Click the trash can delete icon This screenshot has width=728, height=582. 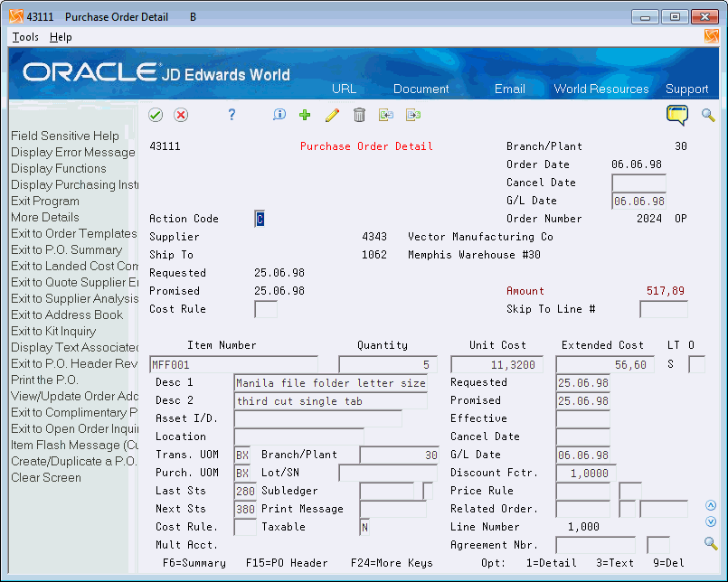tap(359, 115)
